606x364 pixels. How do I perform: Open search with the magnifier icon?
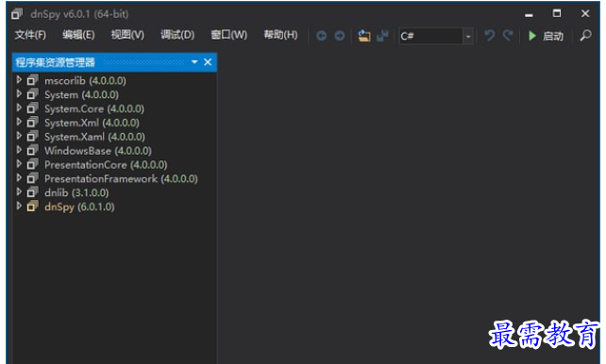pos(585,36)
